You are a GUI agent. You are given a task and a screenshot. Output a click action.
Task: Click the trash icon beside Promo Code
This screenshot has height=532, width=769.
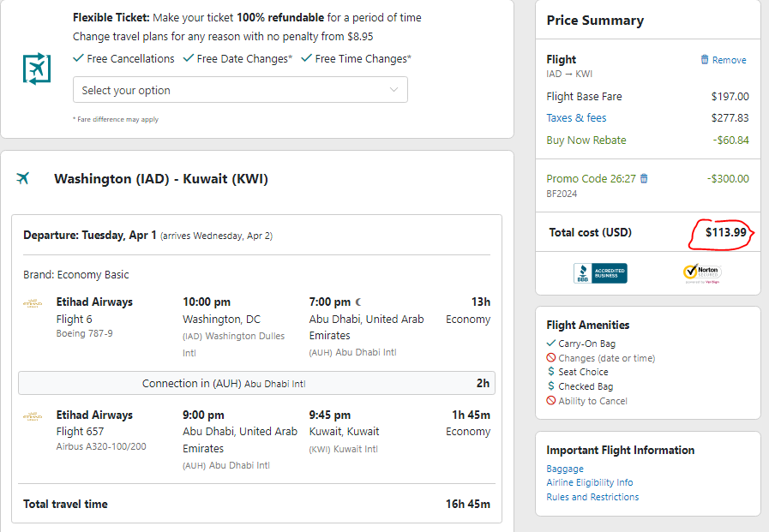[644, 178]
